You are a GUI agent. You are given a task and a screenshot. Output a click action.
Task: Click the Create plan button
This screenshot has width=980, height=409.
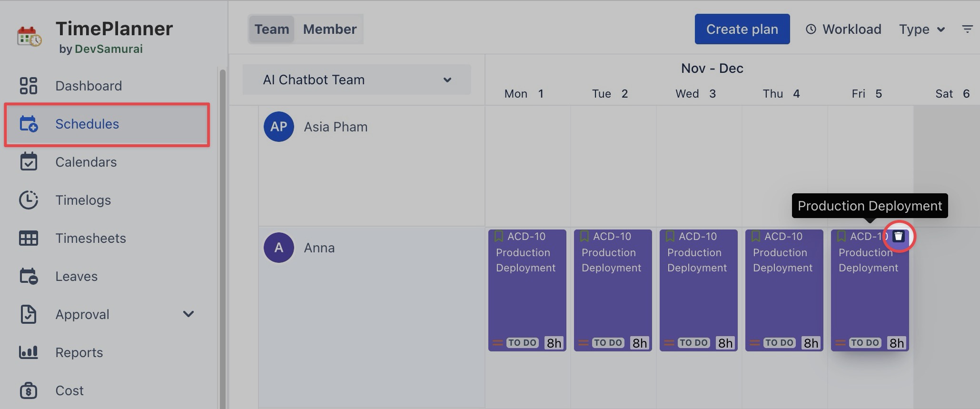coord(742,29)
